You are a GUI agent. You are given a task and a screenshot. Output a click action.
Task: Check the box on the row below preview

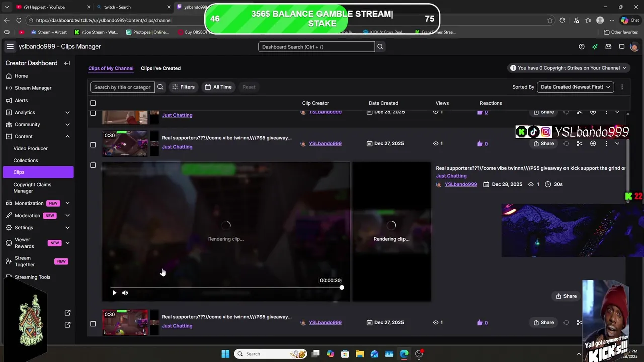tap(93, 324)
